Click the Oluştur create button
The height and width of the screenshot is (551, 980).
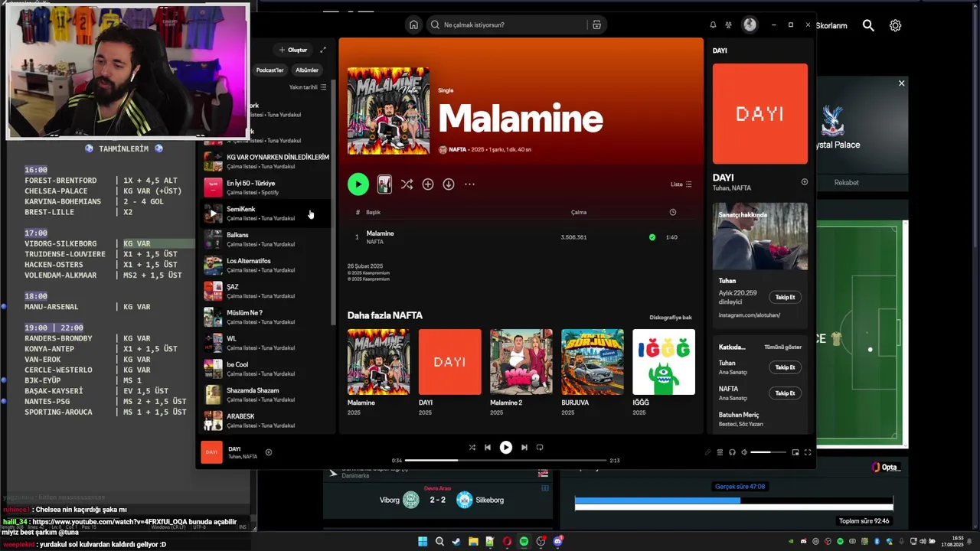click(x=292, y=50)
